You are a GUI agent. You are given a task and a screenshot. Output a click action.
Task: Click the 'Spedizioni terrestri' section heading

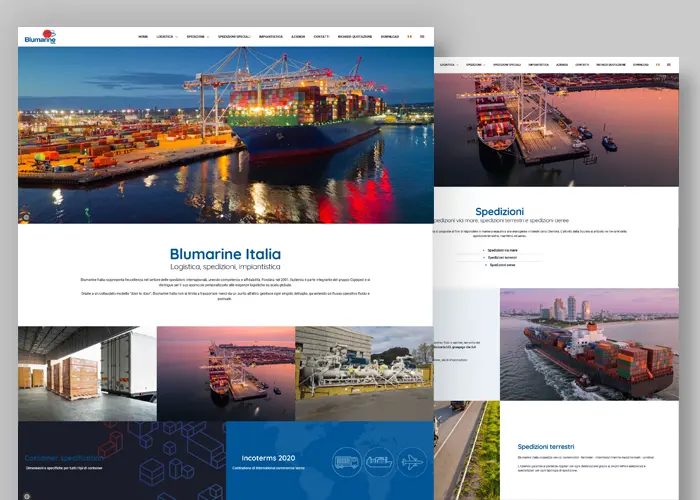546,446
